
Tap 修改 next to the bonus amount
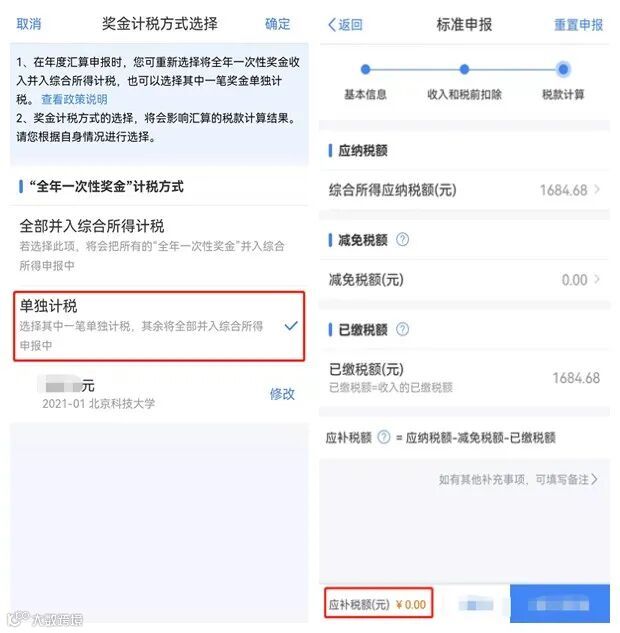click(282, 394)
